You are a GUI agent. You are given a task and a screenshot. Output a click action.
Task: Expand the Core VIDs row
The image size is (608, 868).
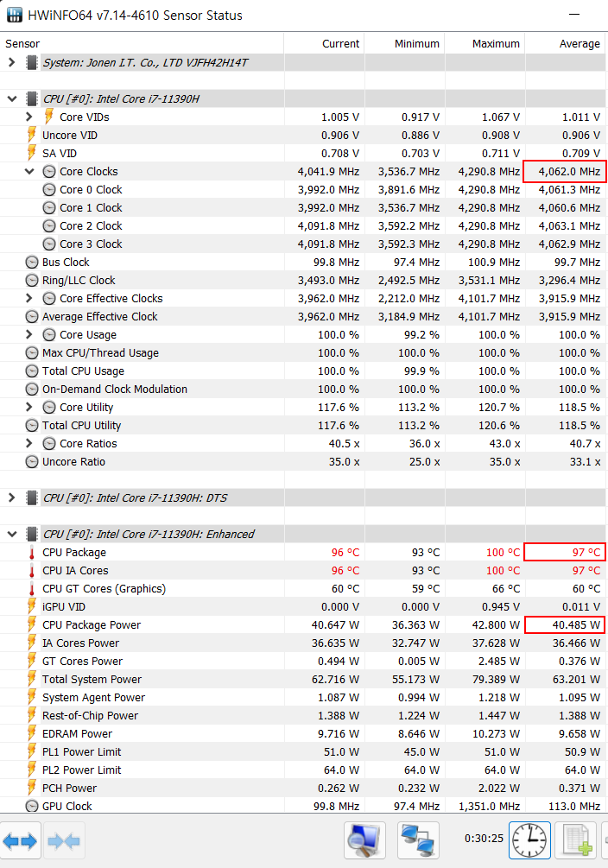(29, 117)
